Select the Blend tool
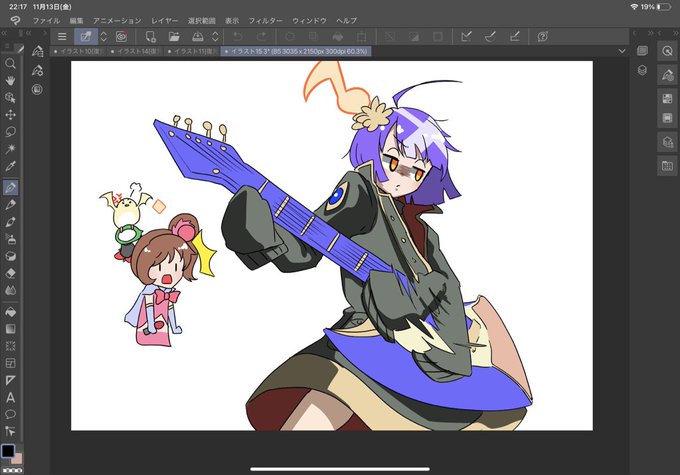 10,290
